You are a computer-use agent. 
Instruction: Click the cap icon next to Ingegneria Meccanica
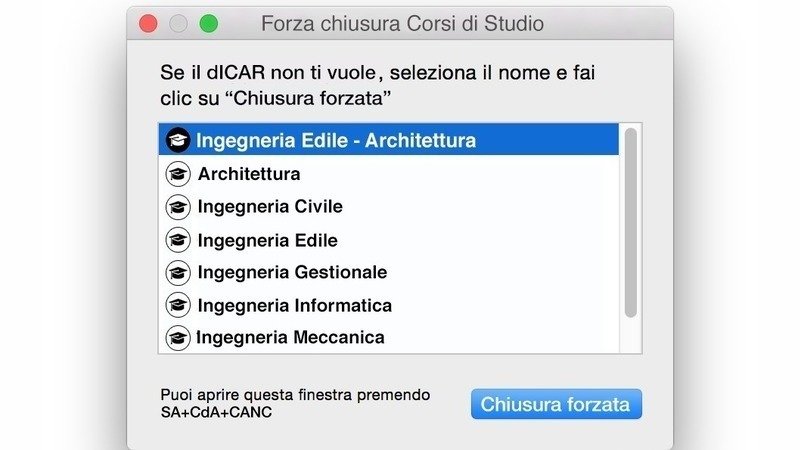[x=178, y=338]
